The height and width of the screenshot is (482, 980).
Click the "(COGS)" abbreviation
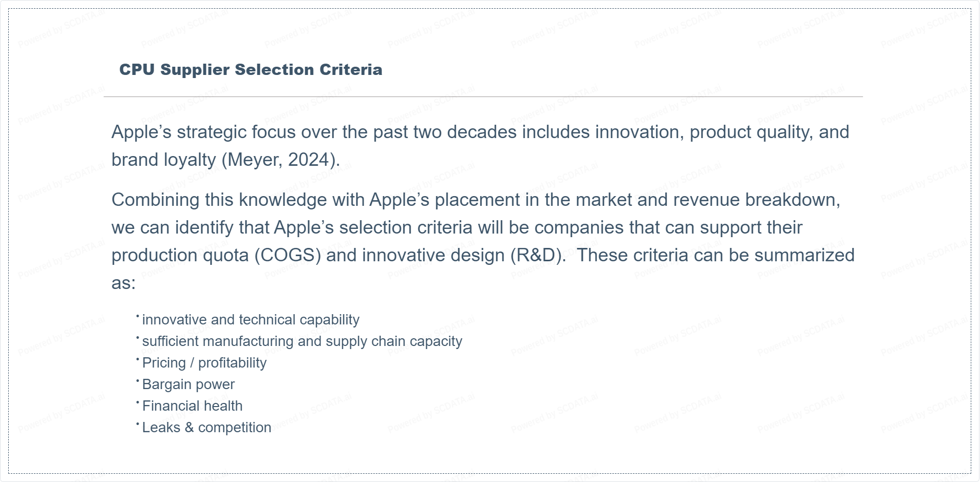pos(288,256)
